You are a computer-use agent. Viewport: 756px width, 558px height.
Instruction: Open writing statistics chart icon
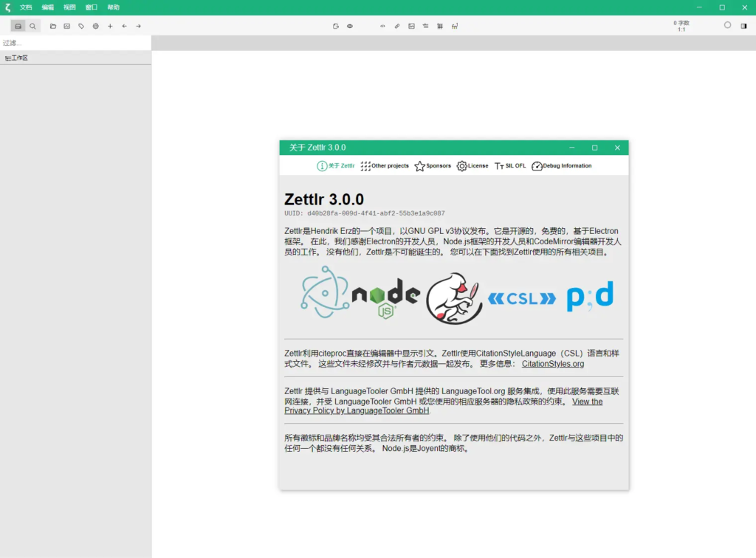pyautogui.click(x=67, y=26)
